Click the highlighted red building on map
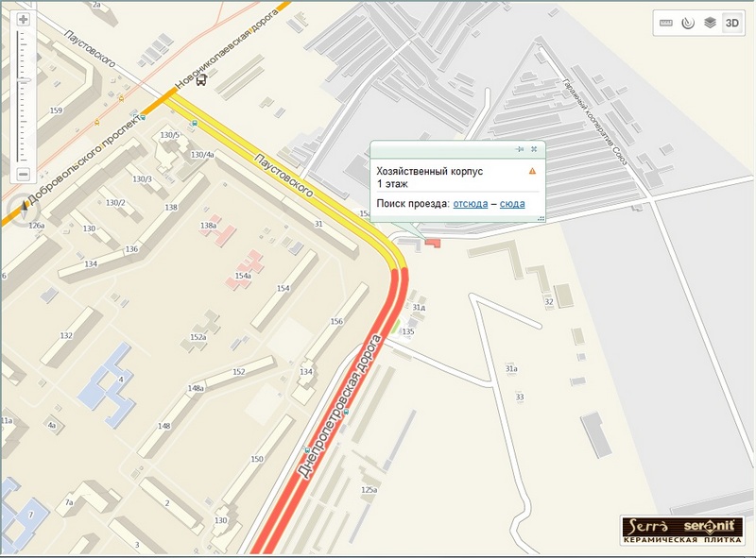The image size is (756, 558). pyautogui.click(x=433, y=244)
